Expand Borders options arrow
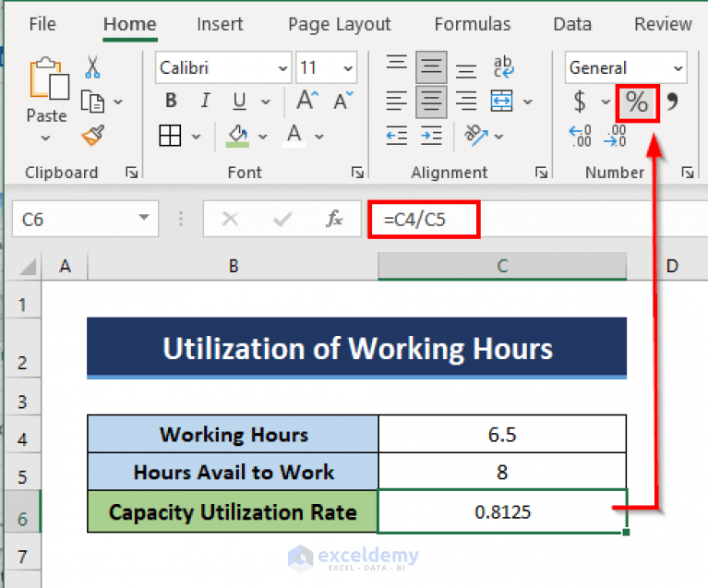Viewport: 708px width, 588px height. [196, 137]
